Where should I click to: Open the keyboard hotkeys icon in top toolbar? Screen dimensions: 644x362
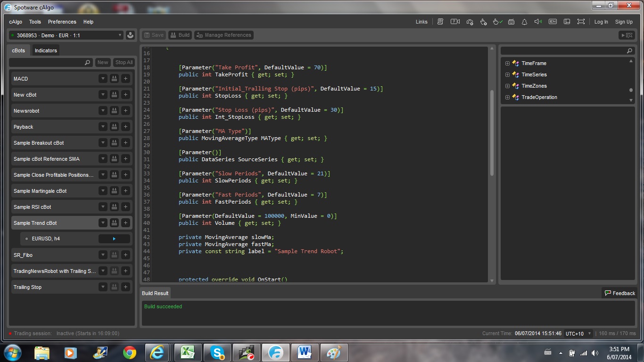tap(511, 22)
